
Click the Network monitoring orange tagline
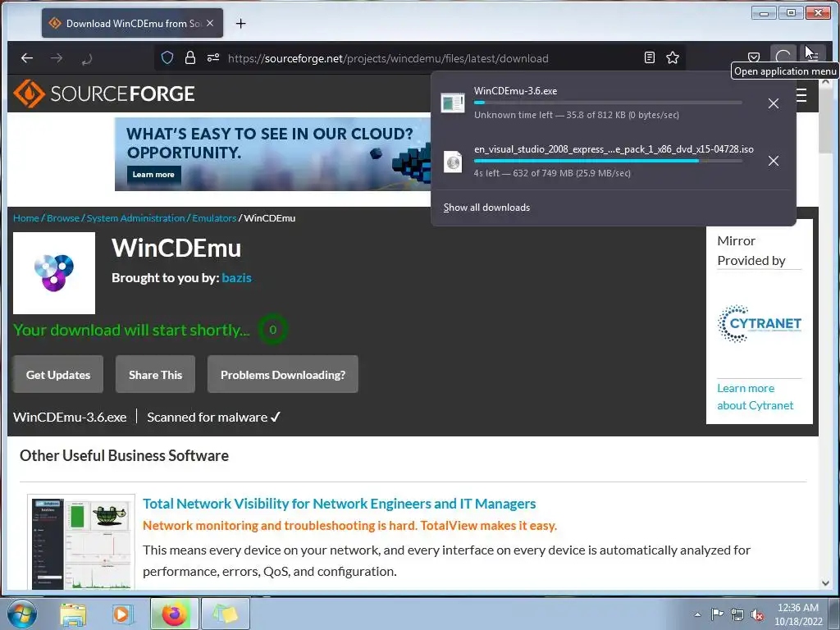click(x=349, y=526)
